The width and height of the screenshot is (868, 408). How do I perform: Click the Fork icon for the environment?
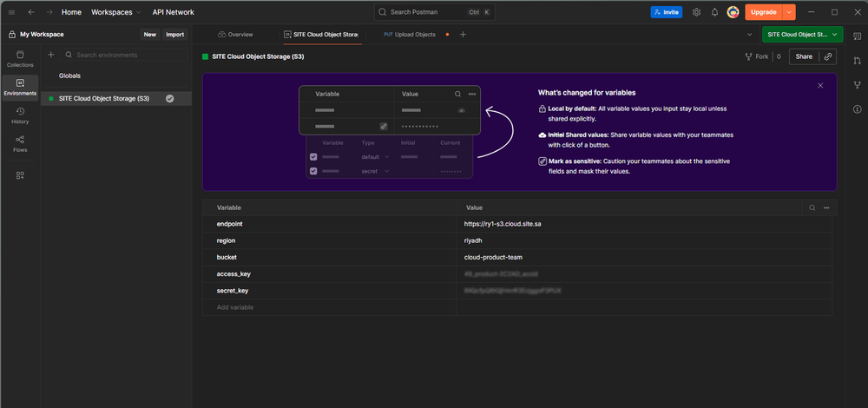[749, 56]
